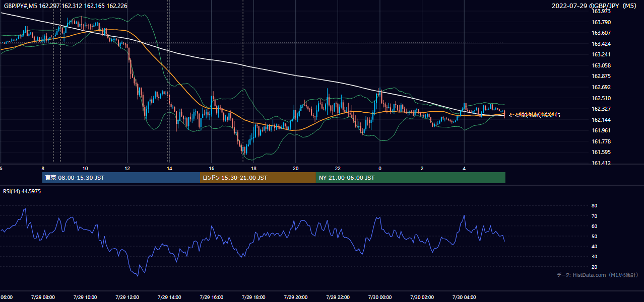Click hour tick 8 under price chart

tap(43, 169)
